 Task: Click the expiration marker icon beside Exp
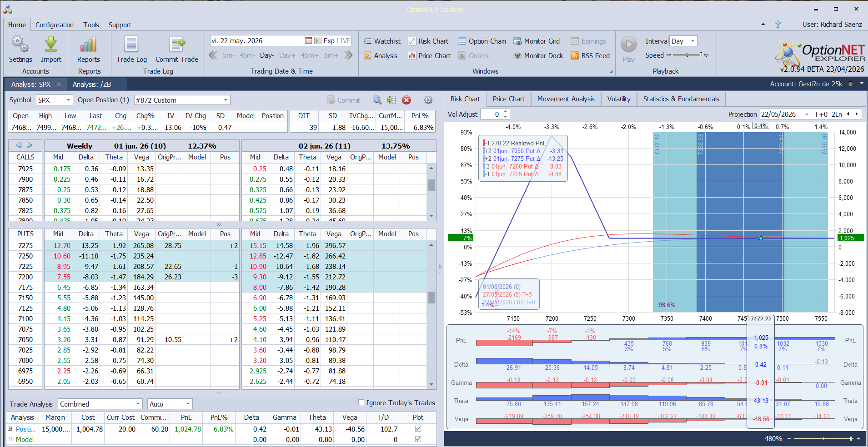pyautogui.click(x=318, y=41)
